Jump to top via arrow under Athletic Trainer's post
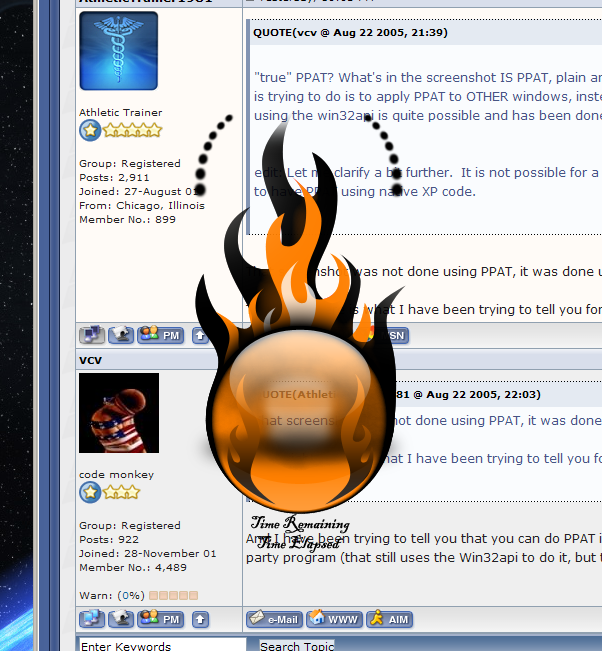The height and width of the screenshot is (651, 602). (200, 335)
